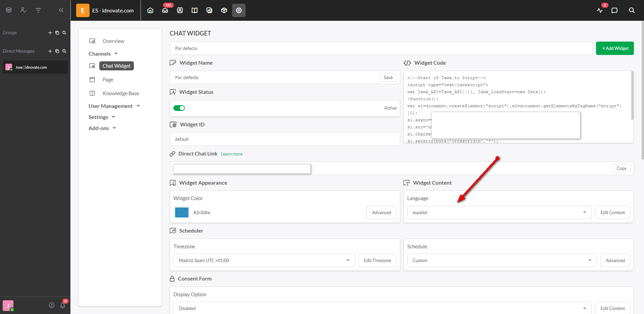Go to Knowledge Base in sidebar
Viewport: 644px width, 314px height.
click(120, 93)
